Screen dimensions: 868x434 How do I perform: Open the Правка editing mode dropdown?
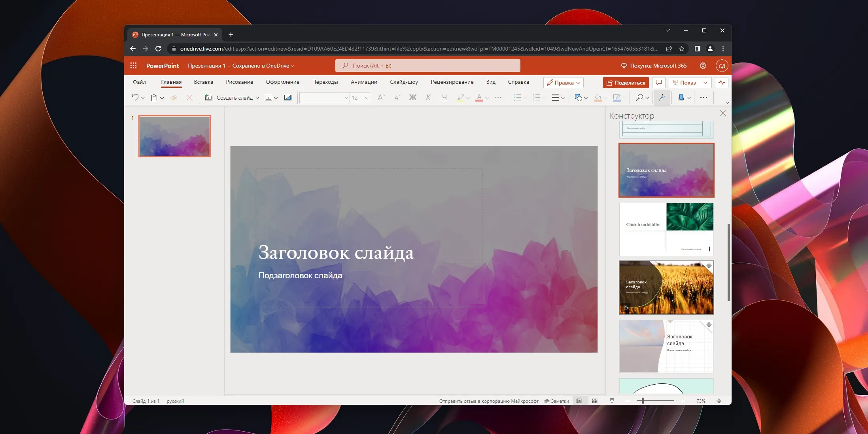pos(563,83)
